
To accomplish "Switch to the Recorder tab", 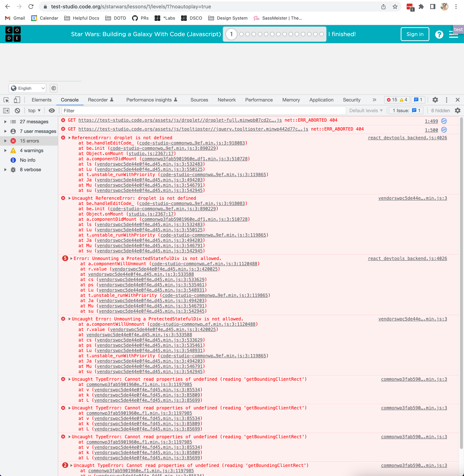I will 101,100.
